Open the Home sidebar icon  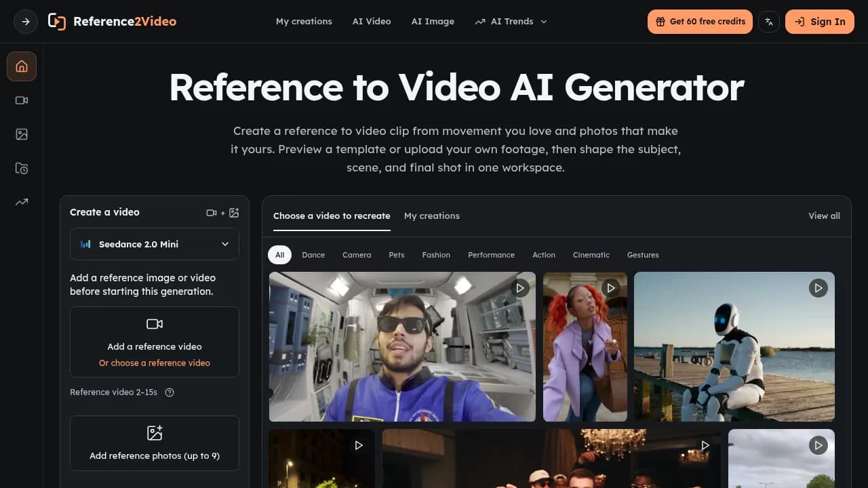pyautogui.click(x=22, y=66)
